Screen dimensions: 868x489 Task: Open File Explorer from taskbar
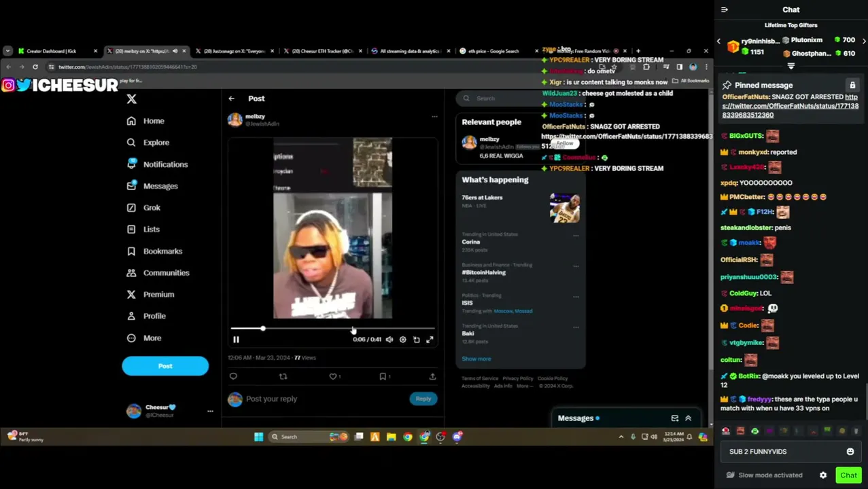[x=392, y=437]
